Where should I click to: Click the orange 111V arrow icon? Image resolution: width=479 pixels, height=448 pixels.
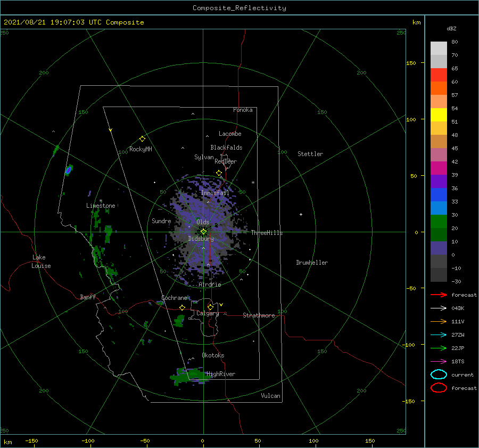click(439, 321)
